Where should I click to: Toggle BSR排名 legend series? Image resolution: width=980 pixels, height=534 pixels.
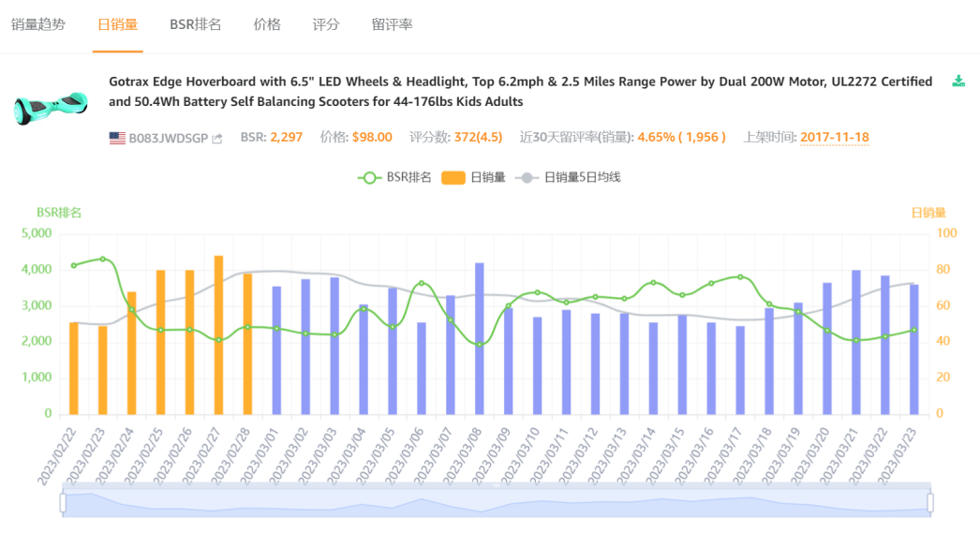click(x=394, y=177)
